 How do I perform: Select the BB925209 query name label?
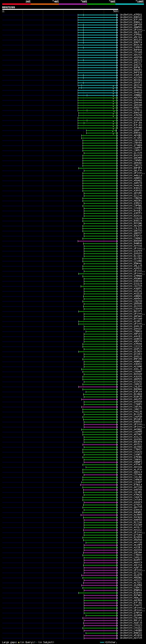(8, 8)
